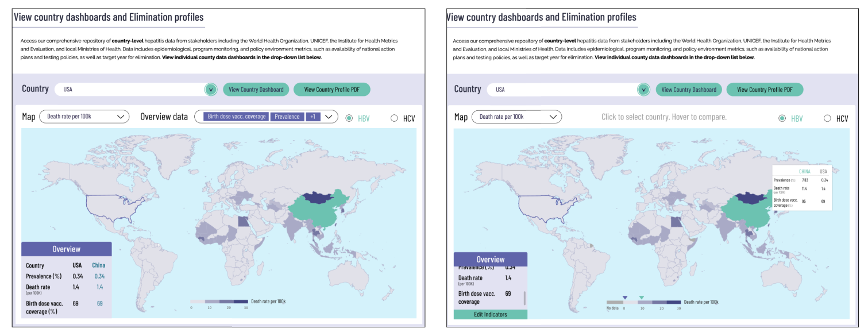The image size is (868, 336).
Task: Open Country dropdown arrow in left panel
Action: pyautogui.click(x=211, y=90)
